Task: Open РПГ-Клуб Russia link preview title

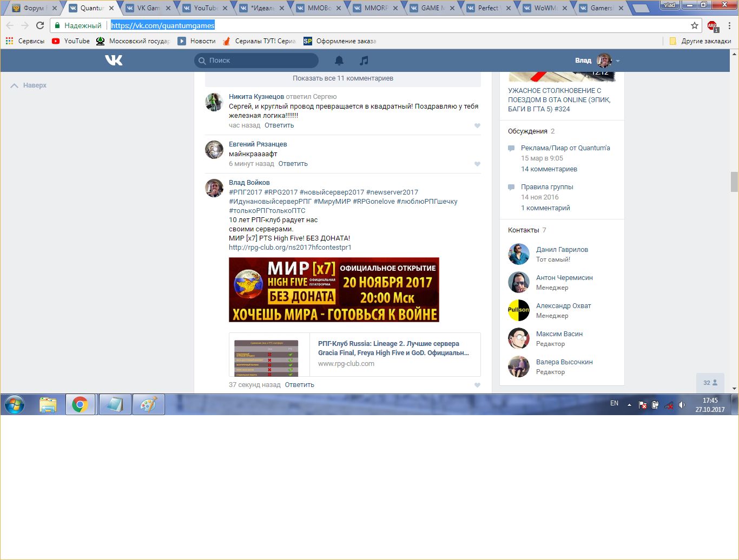Action: click(393, 348)
